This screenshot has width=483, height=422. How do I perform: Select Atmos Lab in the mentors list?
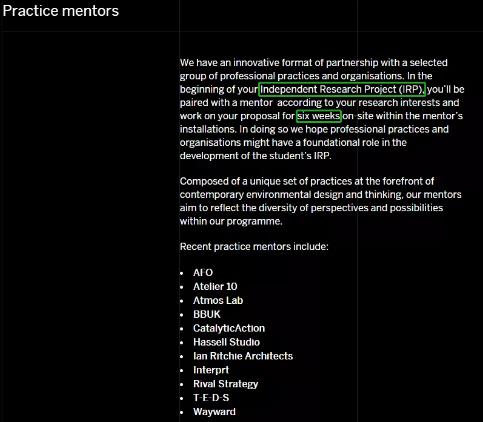click(218, 301)
